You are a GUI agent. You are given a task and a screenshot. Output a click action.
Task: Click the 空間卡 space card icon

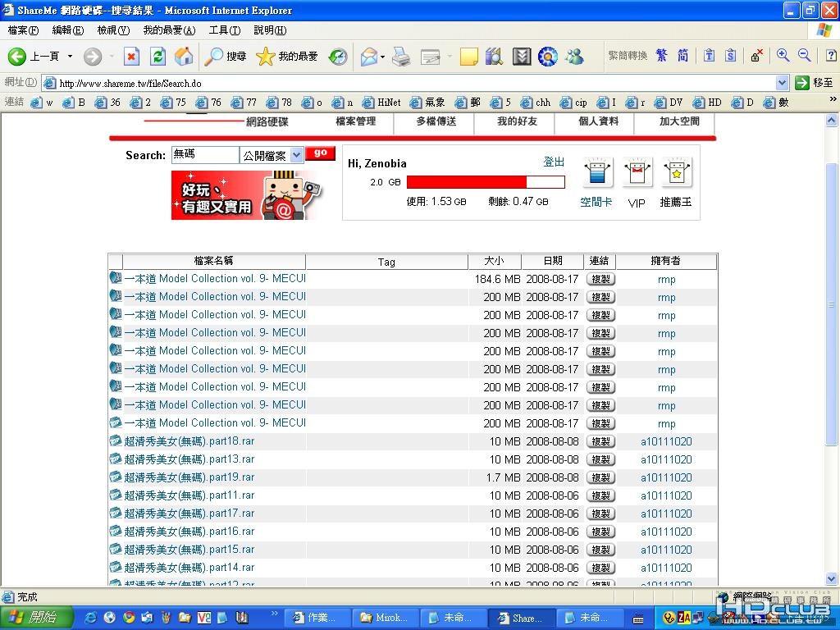(x=597, y=172)
